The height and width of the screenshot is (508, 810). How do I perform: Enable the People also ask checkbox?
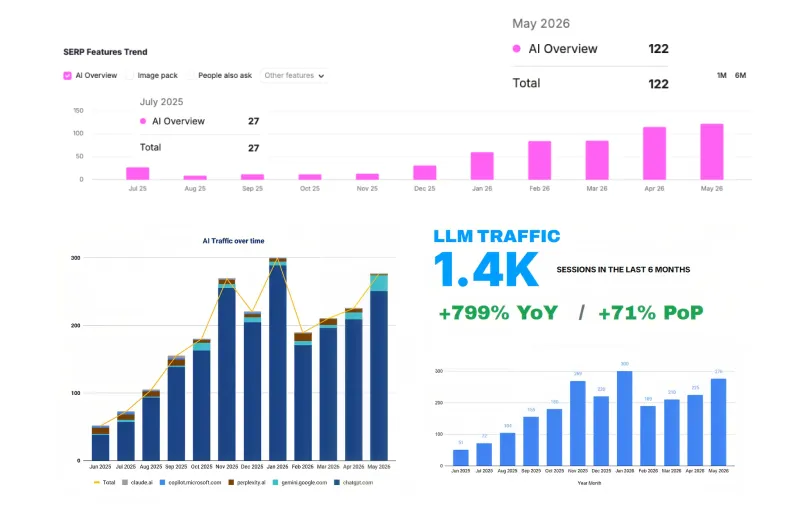[x=191, y=75]
